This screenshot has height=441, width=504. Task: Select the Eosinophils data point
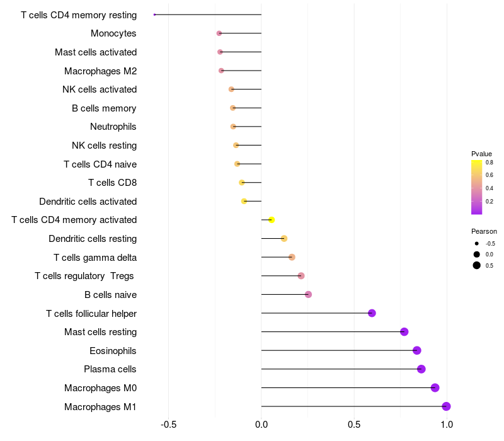click(x=416, y=350)
